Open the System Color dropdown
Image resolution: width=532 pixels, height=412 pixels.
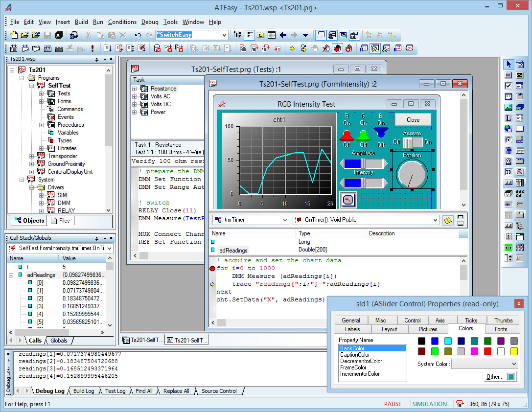coord(513,364)
